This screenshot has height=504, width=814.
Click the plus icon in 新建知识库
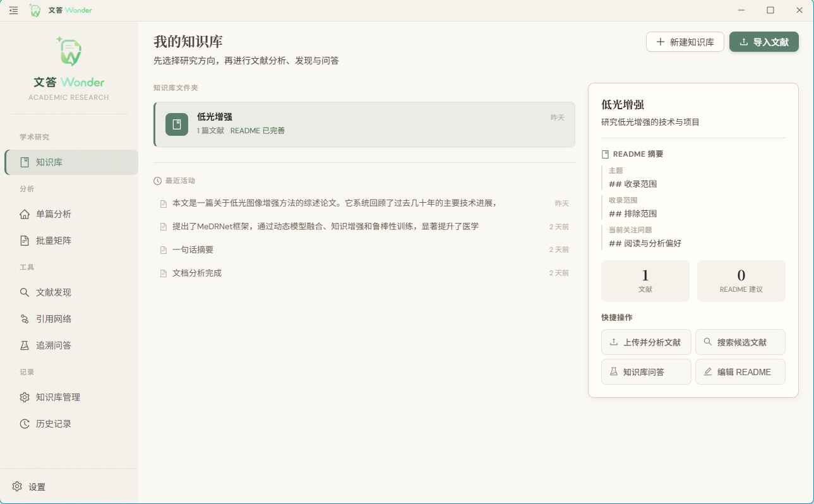[661, 42]
